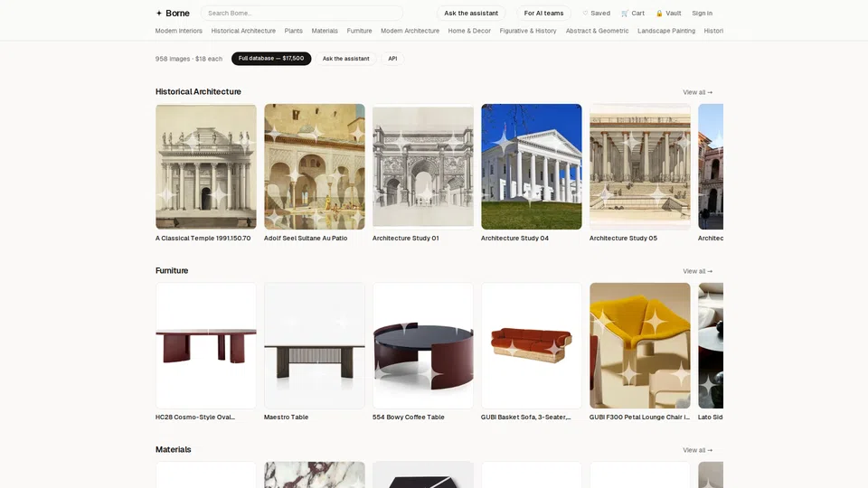Click View all for Historical Architecture

pos(697,92)
